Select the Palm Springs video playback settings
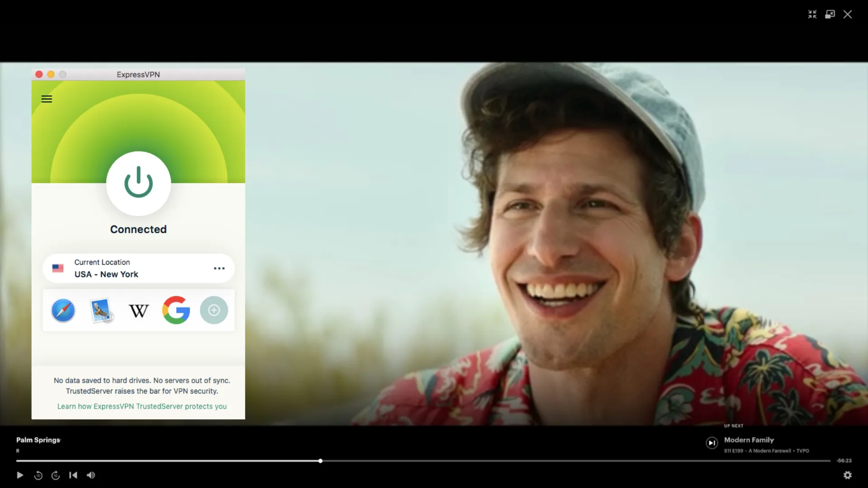868x488 pixels. [848, 475]
